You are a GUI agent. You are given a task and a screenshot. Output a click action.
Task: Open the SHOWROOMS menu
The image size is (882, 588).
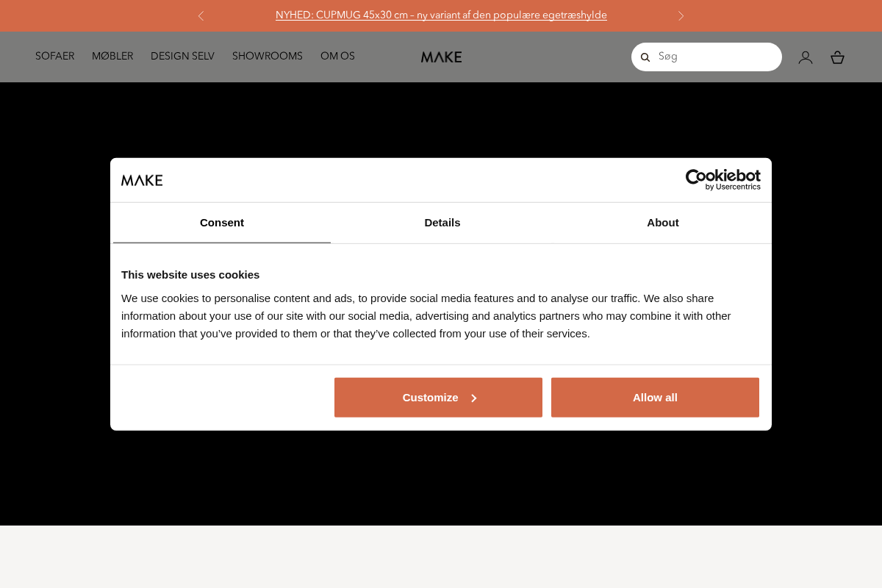pyautogui.click(x=268, y=57)
